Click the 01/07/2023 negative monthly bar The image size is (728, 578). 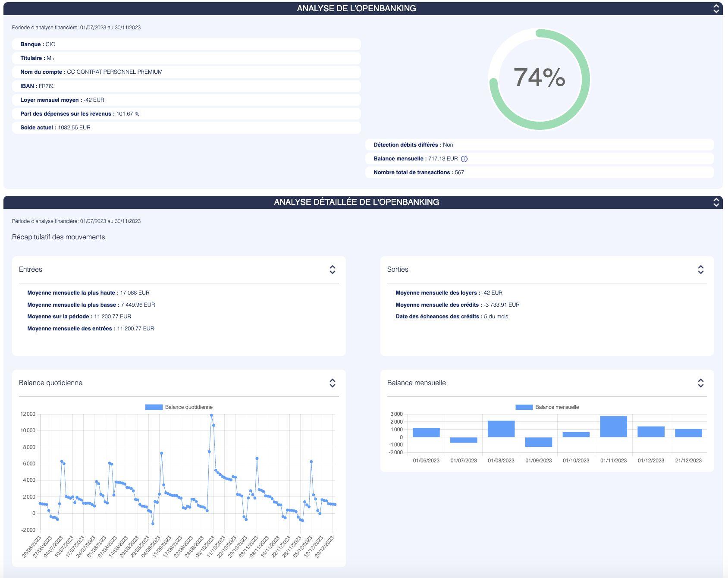pos(464,440)
